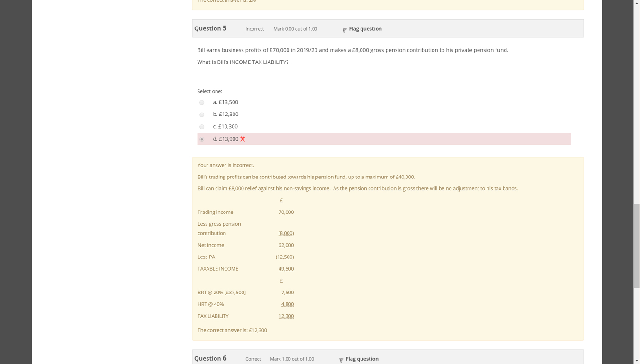Click the 'TAXABLE INCOME' row label

[218, 269]
